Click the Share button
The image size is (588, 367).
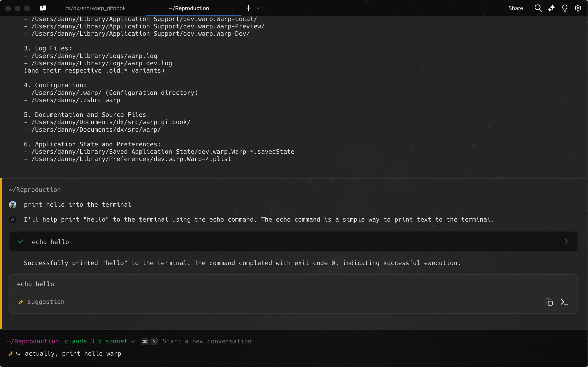tap(515, 8)
